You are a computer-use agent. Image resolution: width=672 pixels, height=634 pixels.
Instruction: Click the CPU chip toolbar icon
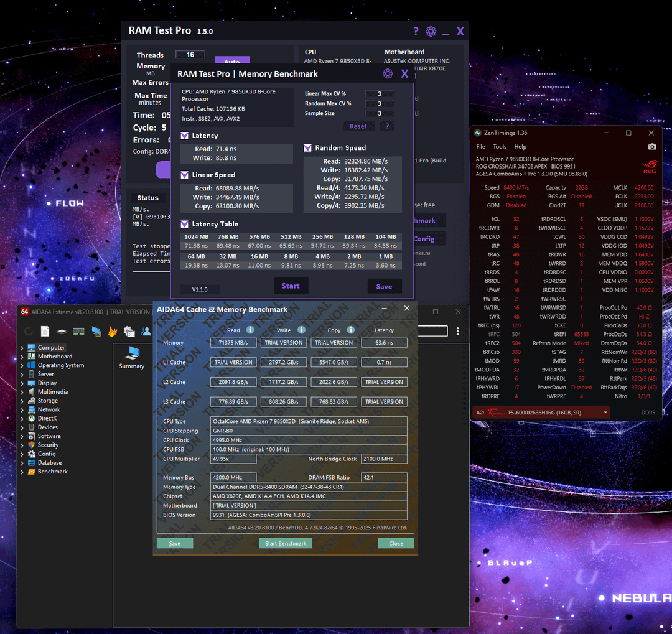click(x=62, y=331)
